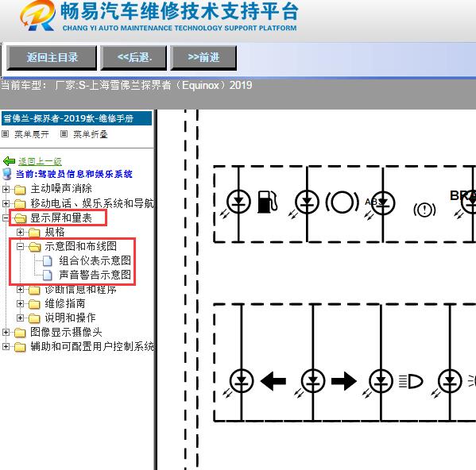Select the 示意图和布线图 folder label

point(81,246)
